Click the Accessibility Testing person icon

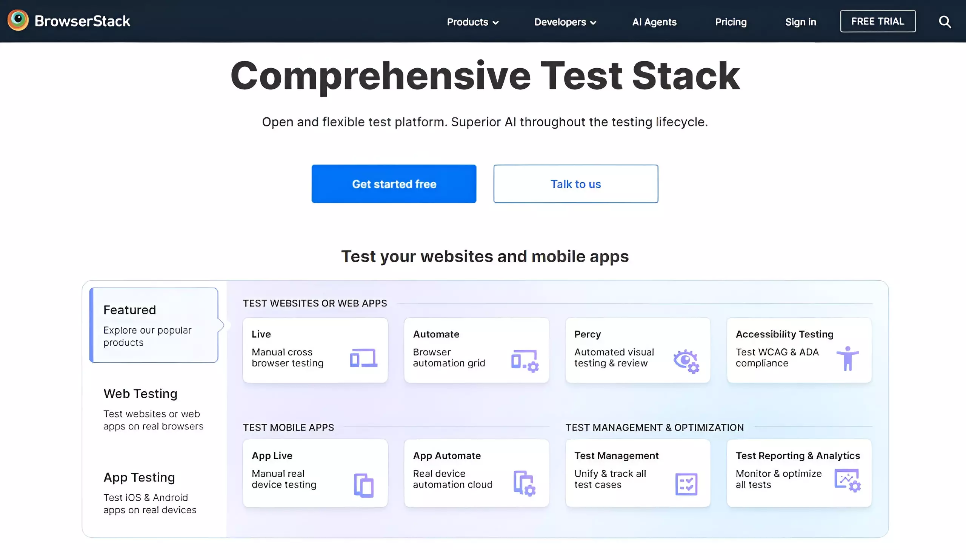[x=847, y=358]
